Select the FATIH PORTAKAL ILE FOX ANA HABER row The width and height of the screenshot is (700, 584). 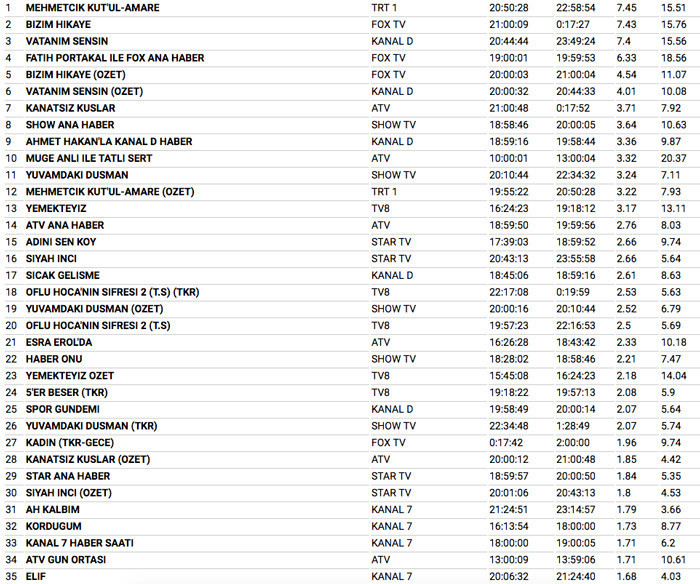(x=114, y=58)
